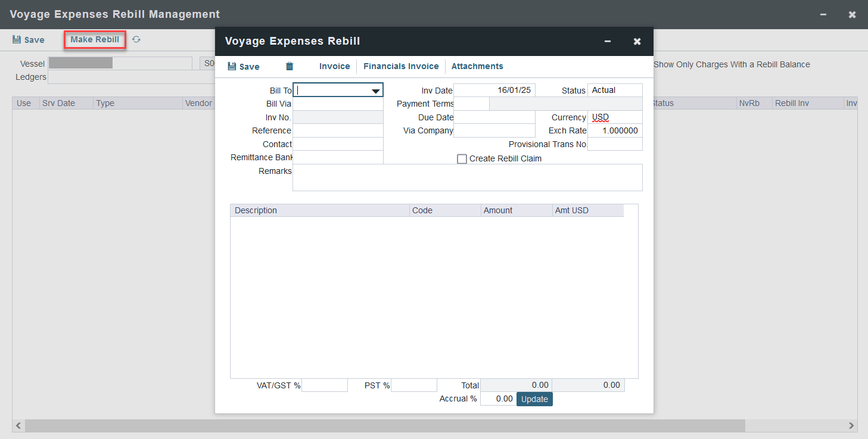Click the VAT/GST % input
Screen dimensions: 868x439
[x=324, y=385]
